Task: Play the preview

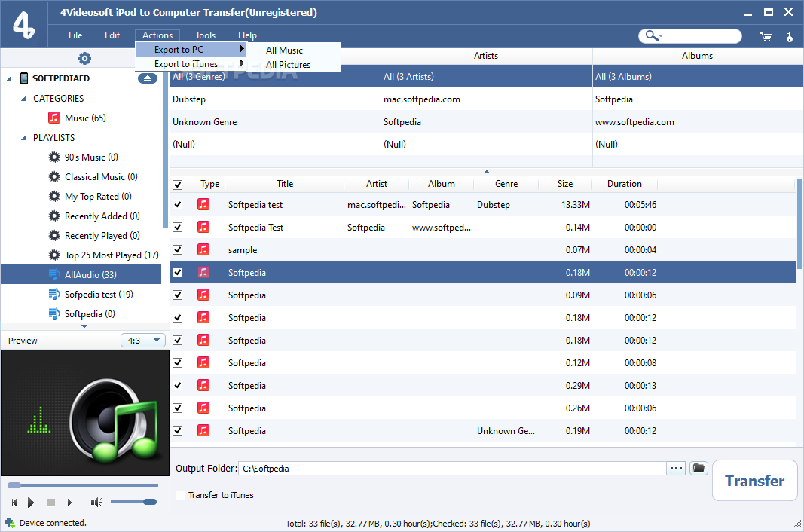Action: pos(31,503)
